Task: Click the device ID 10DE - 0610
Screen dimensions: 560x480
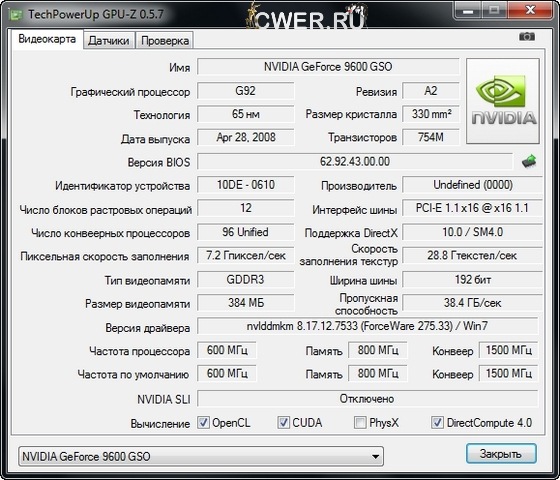Action: click(246, 185)
